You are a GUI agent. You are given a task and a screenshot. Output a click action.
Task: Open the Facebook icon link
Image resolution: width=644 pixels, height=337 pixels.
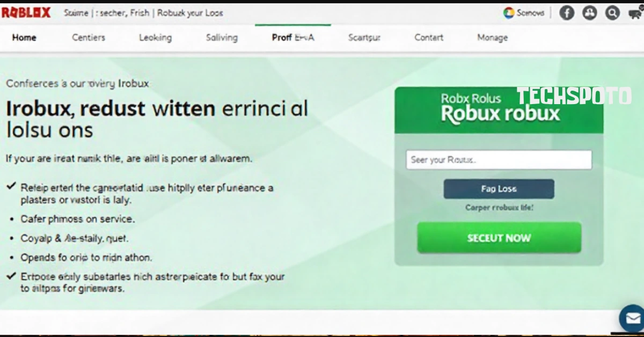click(567, 13)
